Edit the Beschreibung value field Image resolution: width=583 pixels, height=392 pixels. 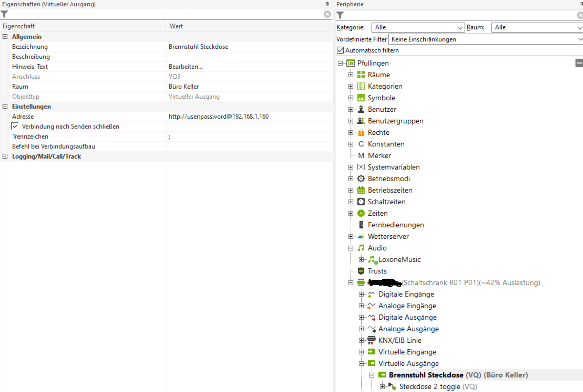249,57
